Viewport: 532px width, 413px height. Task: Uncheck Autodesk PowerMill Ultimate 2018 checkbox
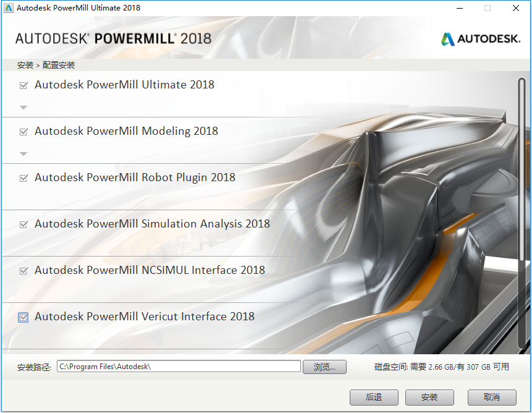(x=23, y=85)
